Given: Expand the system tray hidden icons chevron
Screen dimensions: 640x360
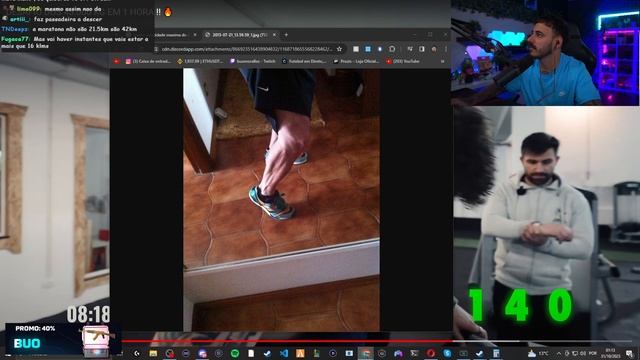Looking at the screenshot, I should coord(559,353).
